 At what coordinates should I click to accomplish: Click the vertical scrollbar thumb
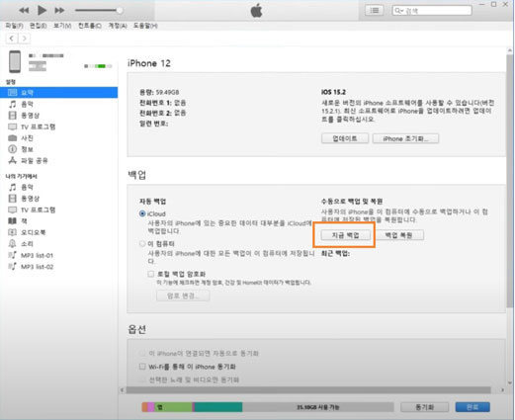click(x=510, y=181)
